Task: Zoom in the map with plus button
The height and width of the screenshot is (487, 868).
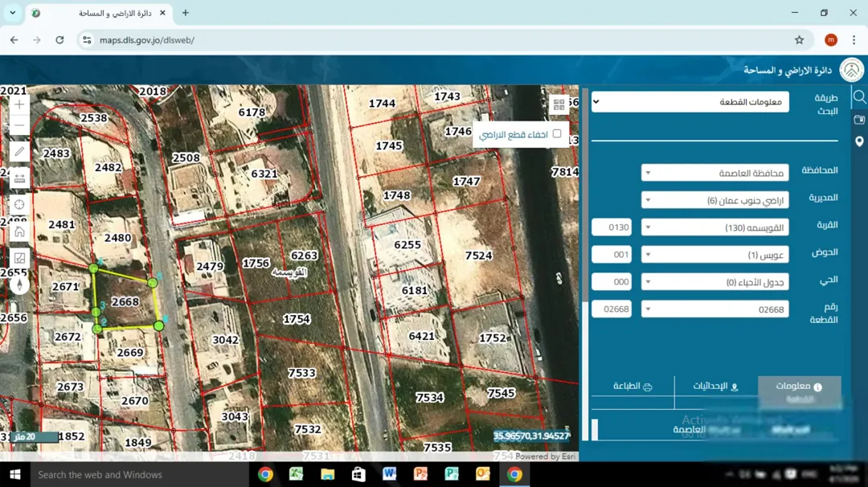Action: (x=19, y=104)
